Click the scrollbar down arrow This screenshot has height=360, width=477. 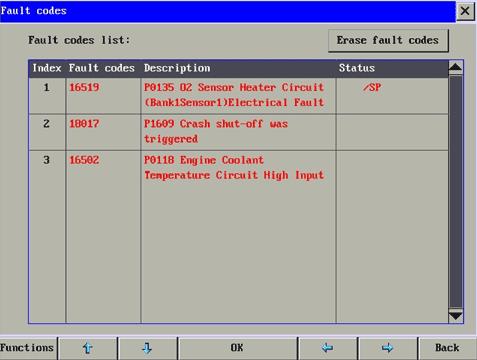point(455,315)
